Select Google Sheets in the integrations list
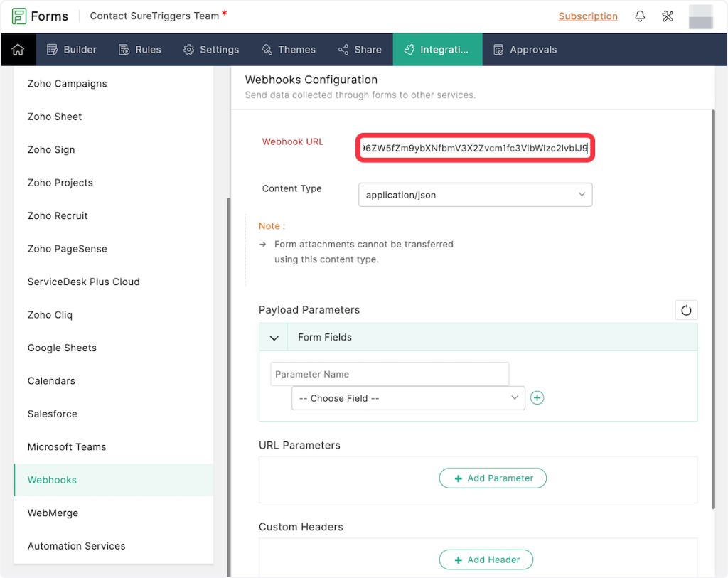 [62, 348]
